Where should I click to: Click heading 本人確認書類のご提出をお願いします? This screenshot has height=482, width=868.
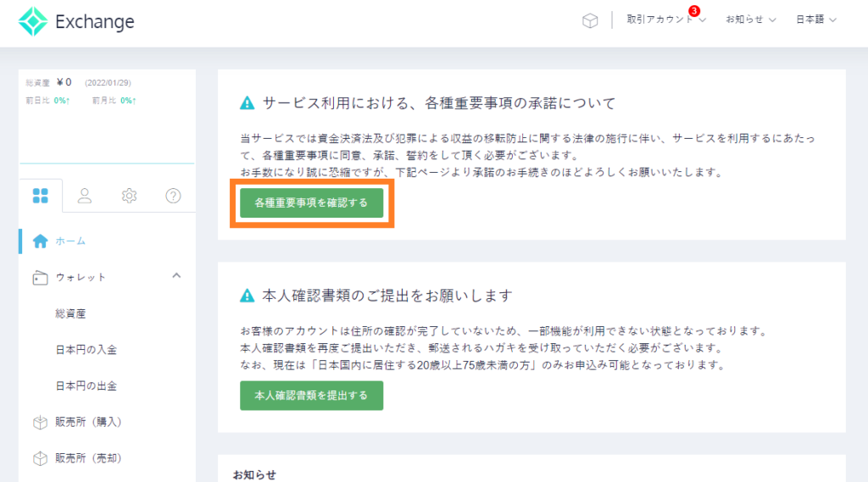(387, 296)
